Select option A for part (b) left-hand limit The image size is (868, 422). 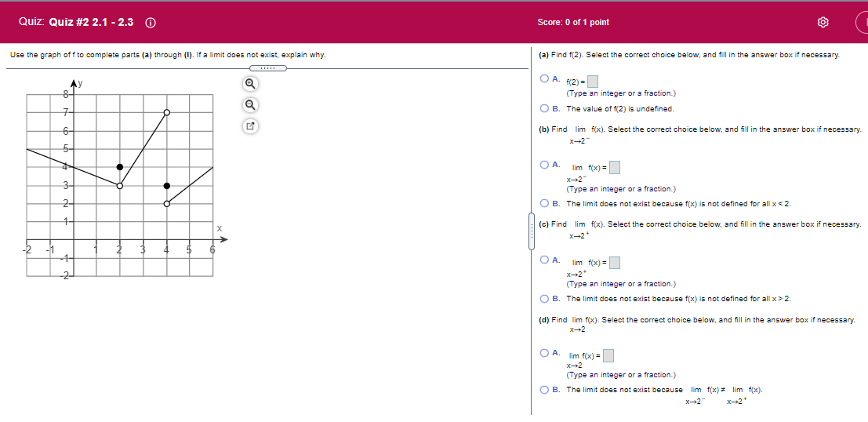545,165
